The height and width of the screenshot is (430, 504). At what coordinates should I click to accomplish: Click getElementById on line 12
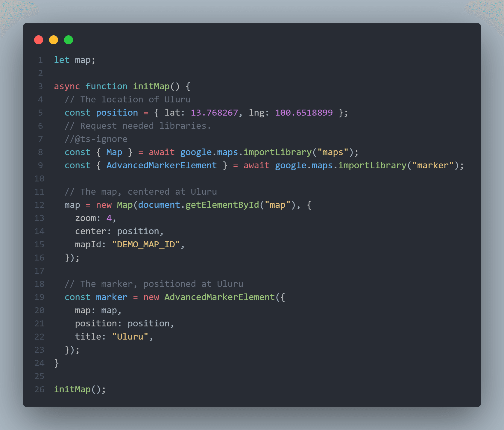pyautogui.click(x=222, y=205)
